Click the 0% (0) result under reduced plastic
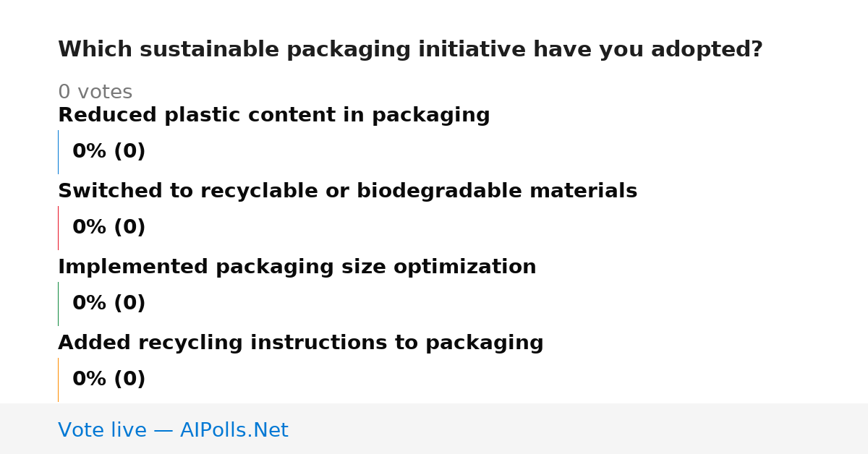This screenshot has height=454, width=868. (x=109, y=152)
